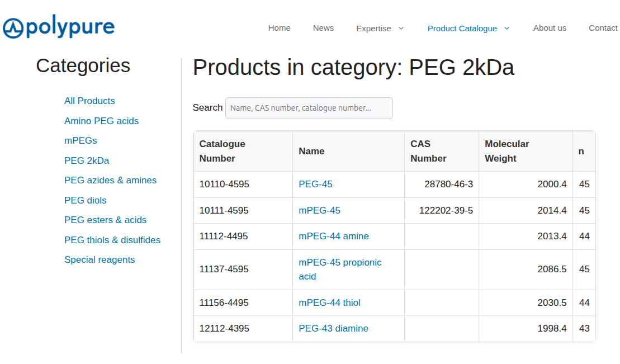This screenshot has height=364, width=620.
Task: Expand the Expertise chevron arrow
Action: click(401, 28)
